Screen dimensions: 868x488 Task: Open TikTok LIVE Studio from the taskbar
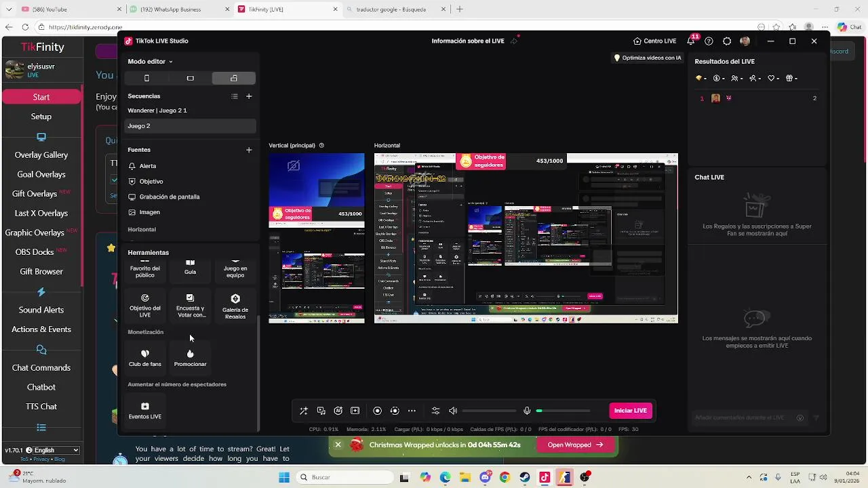tap(545, 477)
